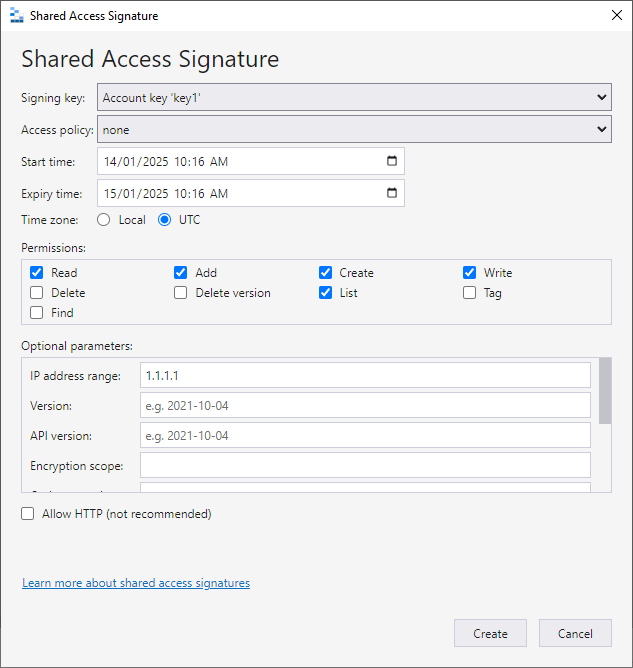Click the Optional parameters scrollbar thumb
Viewport: 633px width, 668px height.
click(x=605, y=390)
